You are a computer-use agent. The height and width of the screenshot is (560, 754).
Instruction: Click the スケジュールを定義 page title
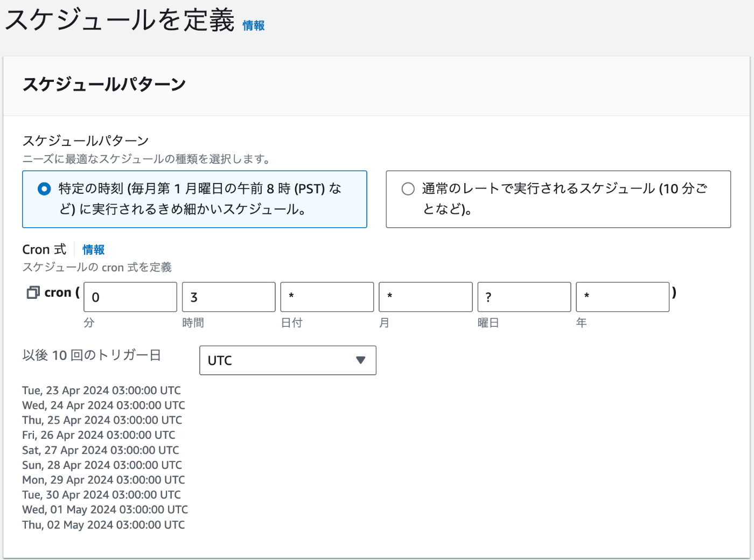120,20
